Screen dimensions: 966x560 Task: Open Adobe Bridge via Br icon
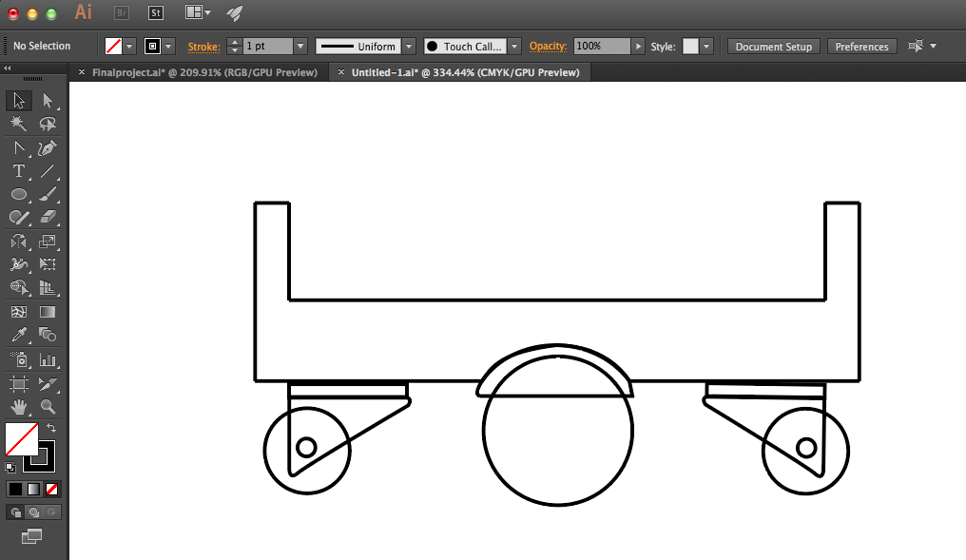[122, 12]
